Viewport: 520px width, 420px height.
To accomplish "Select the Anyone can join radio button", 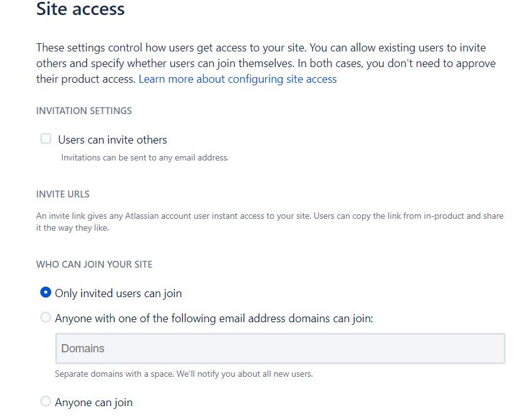I will 45,401.
